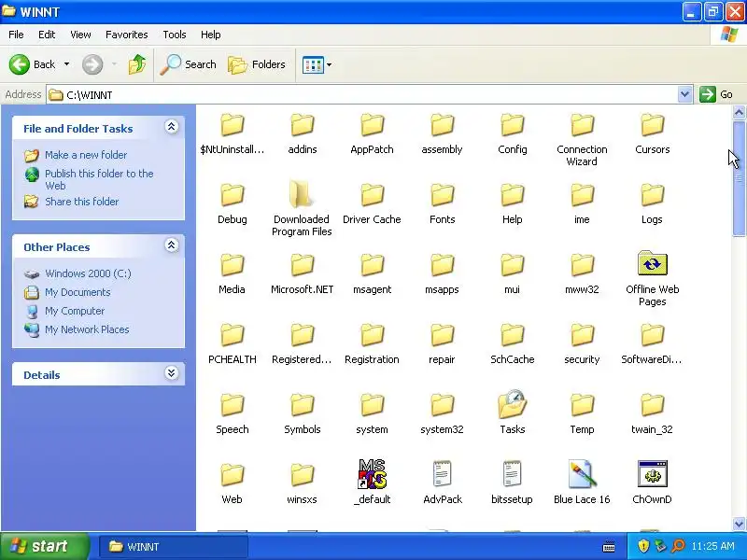Click the magnifier tray icon

pos(678,546)
